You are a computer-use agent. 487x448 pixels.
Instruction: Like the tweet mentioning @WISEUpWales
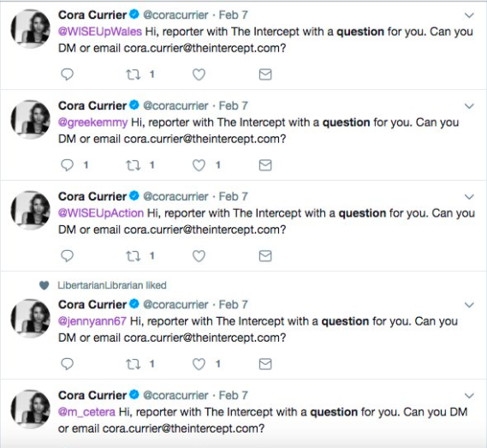pyautogui.click(x=199, y=75)
